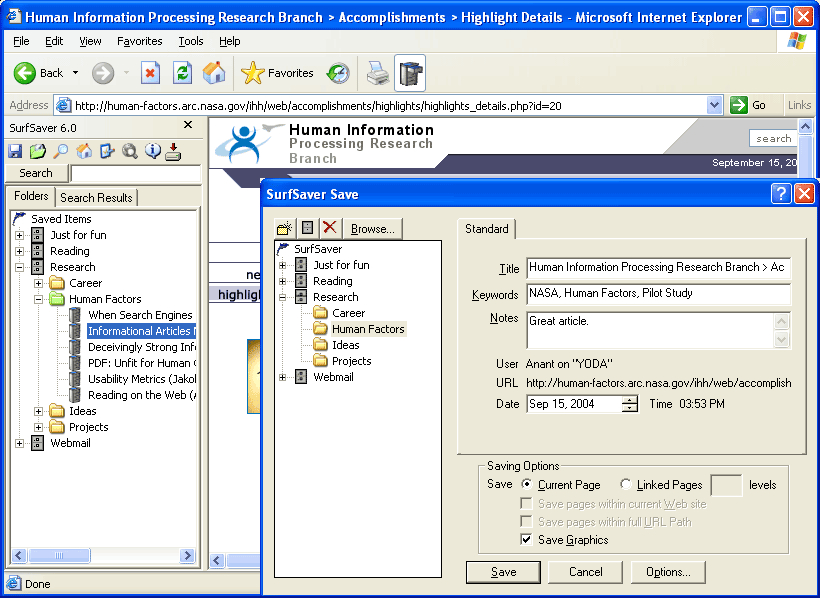Toggle the Save Graphics checkbox
Viewport: 820px width, 598px height.
pyautogui.click(x=527, y=539)
